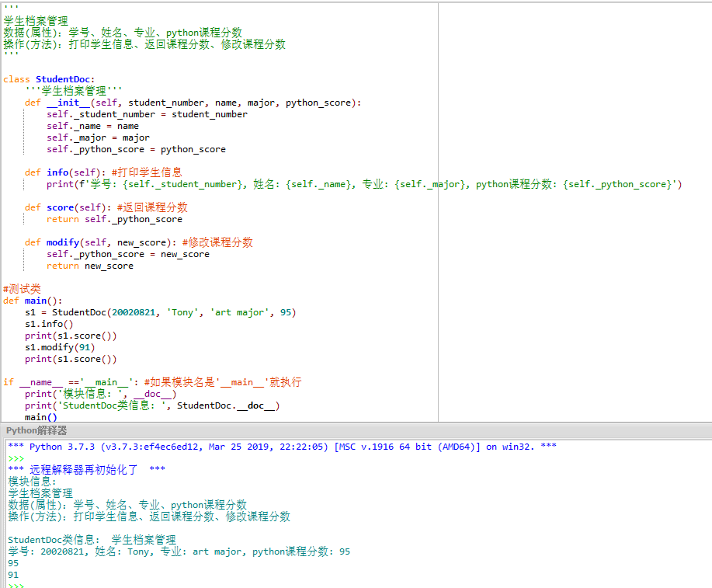The image size is (712, 588).
Task: Click the 'class StudentDoc:' declaration line
Action: [49, 79]
